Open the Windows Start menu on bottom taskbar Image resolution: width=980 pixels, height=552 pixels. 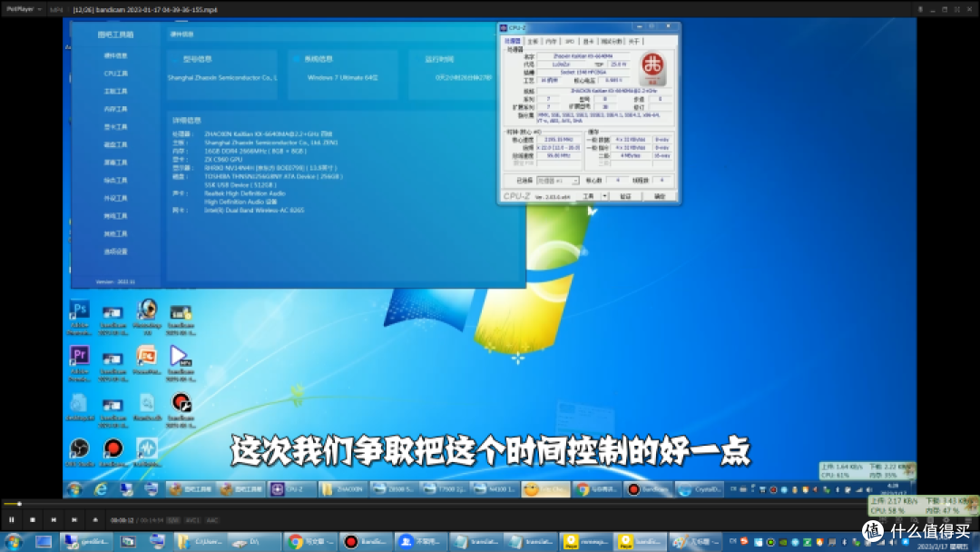pyautogui.click(x=13, y=542)
